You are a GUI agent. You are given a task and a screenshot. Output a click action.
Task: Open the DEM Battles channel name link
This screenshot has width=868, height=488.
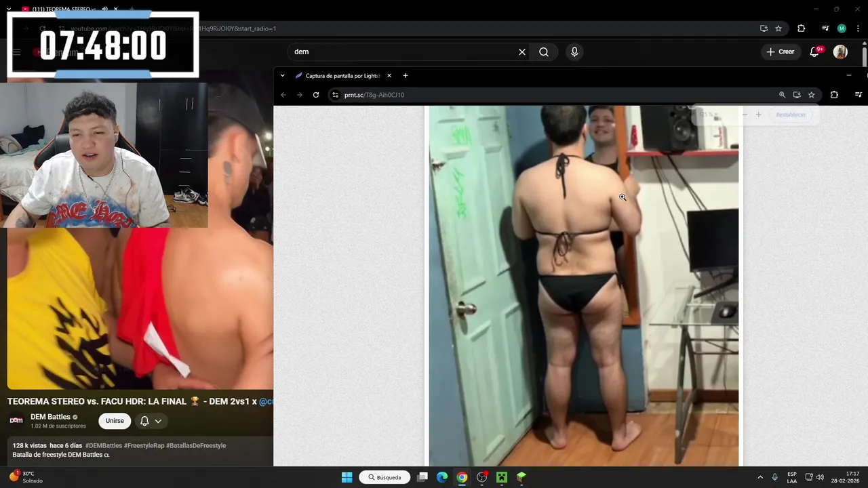pos(50,417)
